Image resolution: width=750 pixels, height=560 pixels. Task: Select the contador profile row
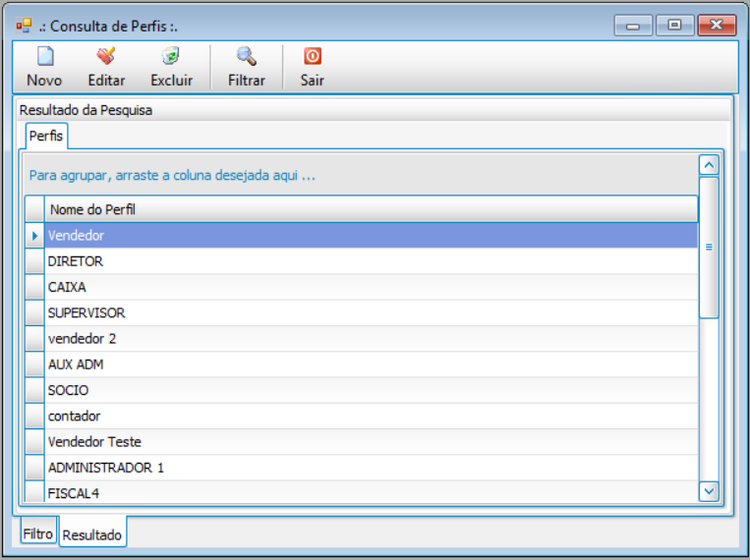pos(372,416)
